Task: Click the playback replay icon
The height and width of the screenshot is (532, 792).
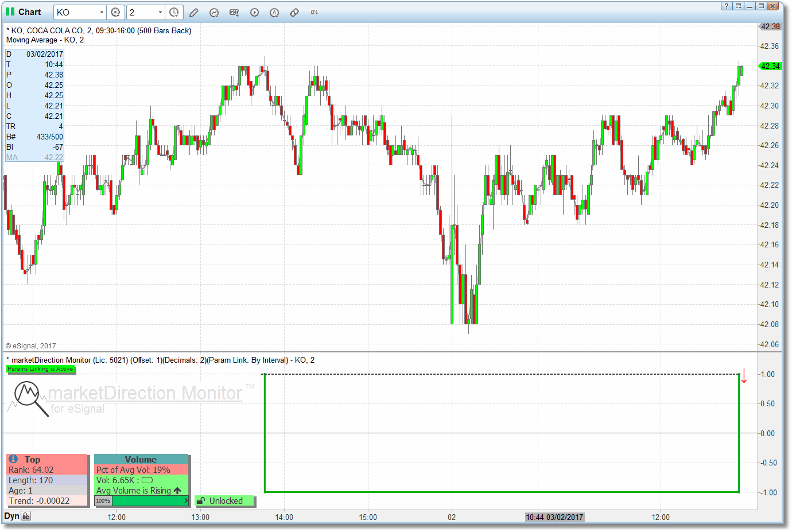Action: click(x=254, y=12)
